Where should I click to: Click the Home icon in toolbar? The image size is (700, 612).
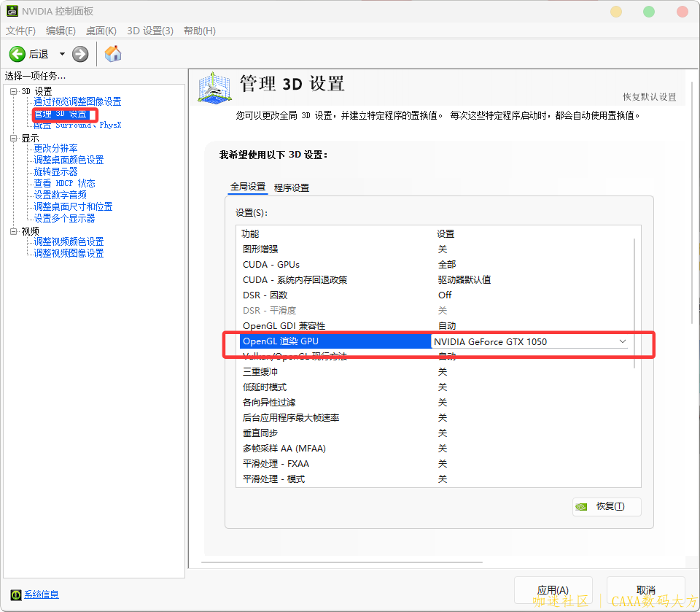[x=113, y=54]
